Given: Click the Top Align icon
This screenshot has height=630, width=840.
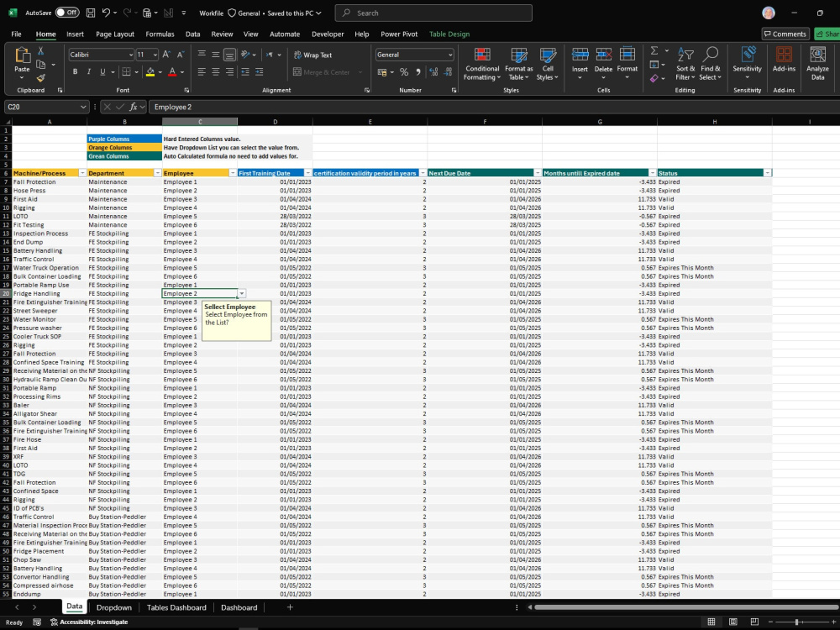Looking at the screenshot, I should coord(202,55).
